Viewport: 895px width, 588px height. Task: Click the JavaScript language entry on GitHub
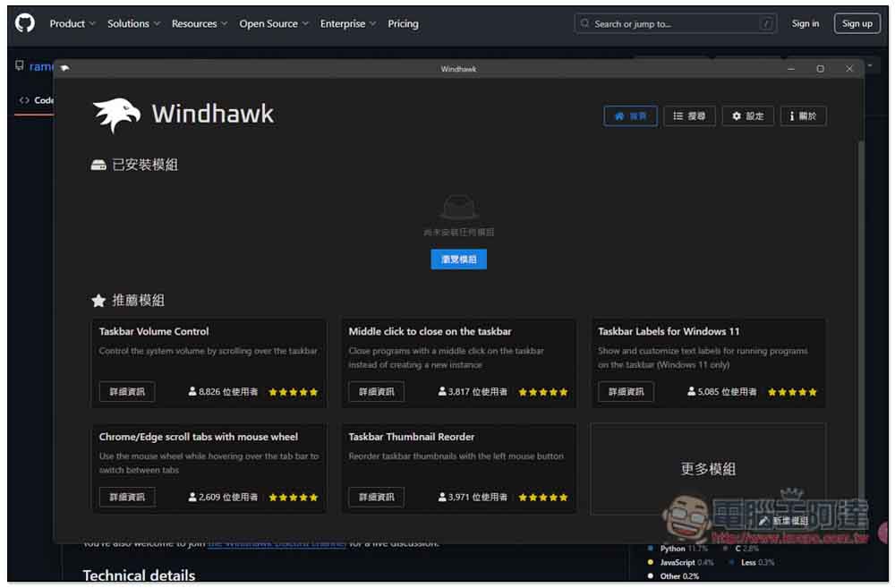click(681, 562)
